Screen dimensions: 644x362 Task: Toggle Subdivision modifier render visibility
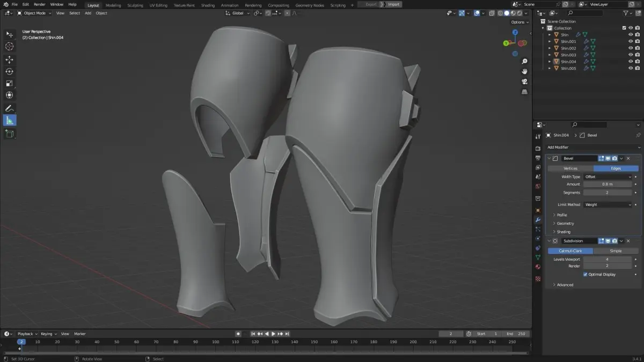[614, 241]
